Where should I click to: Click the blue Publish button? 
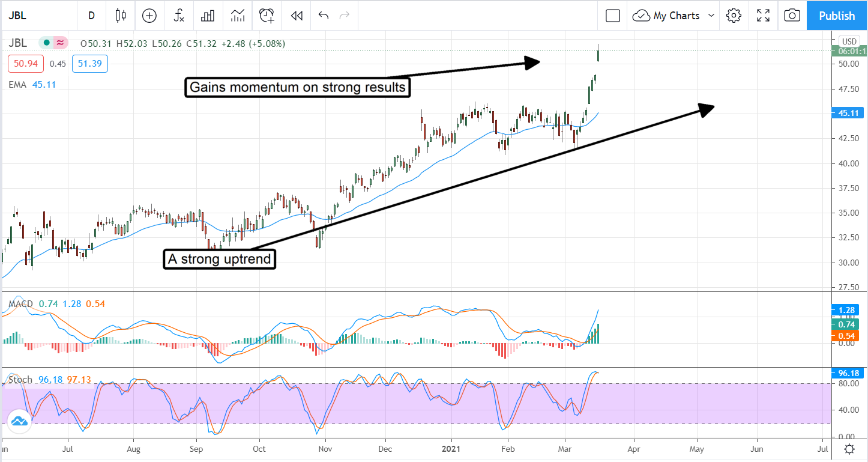(837, 16)
